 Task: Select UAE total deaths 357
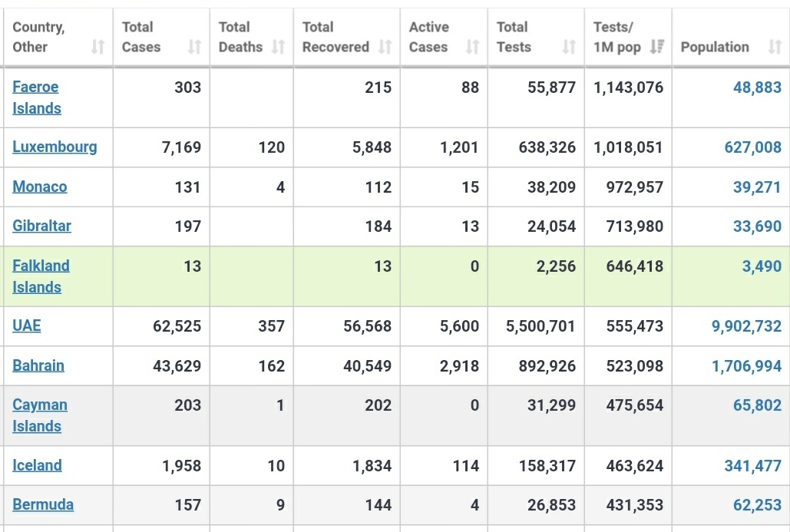[x=272, y=326]
